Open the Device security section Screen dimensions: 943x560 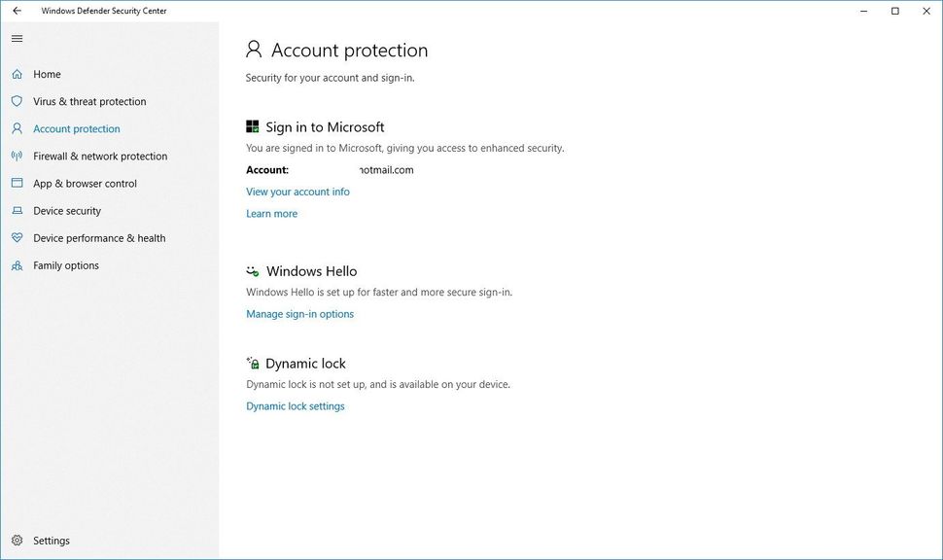tap(67, 210)
